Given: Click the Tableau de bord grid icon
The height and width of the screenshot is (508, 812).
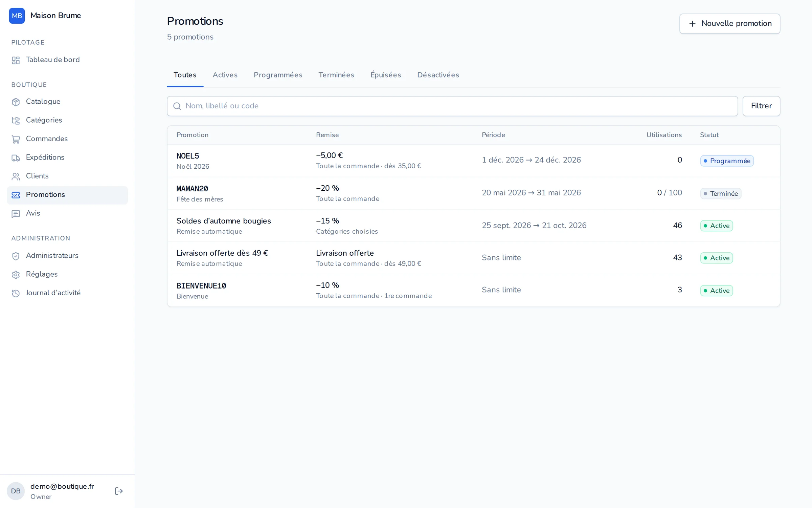Looking at the screenshot, I should click(x=16, y=60).
